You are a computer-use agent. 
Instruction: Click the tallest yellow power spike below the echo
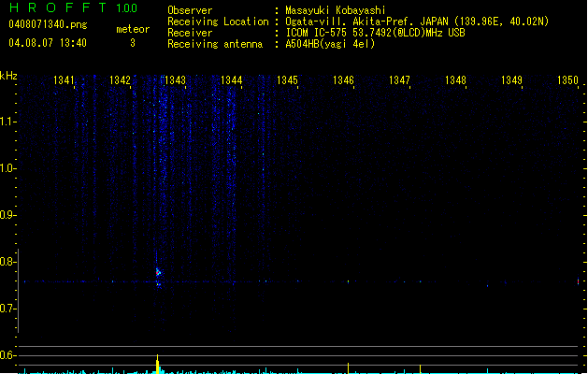[157, 364]
